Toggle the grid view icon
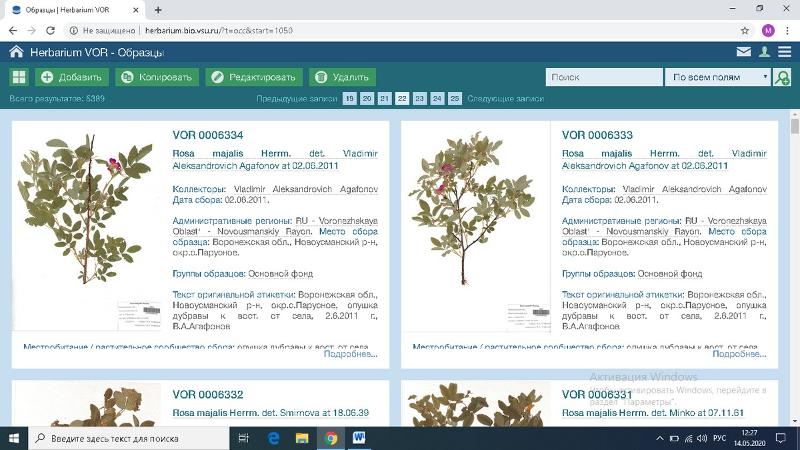The width and height of the screenshot is (800, 450). [x=19, y=77]
